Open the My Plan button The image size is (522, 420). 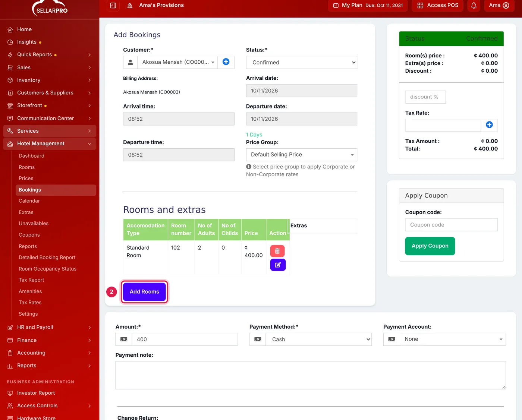coord(368,6)
